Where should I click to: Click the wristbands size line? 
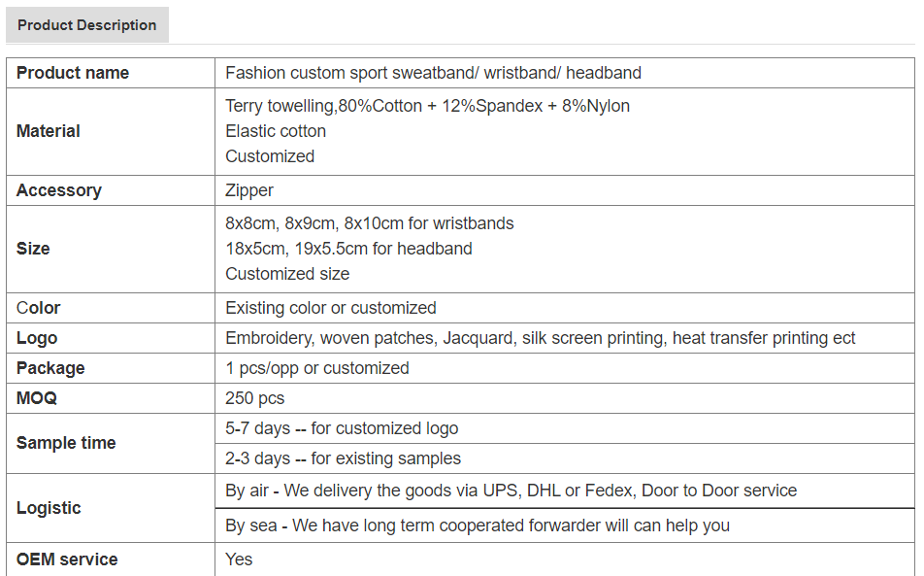(370, 223)
